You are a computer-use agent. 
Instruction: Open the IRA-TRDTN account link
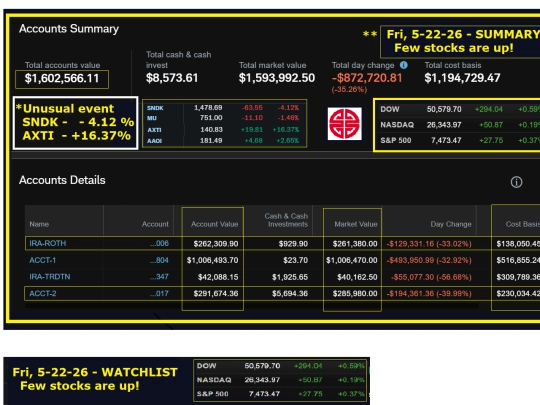(x=50, y=277)
